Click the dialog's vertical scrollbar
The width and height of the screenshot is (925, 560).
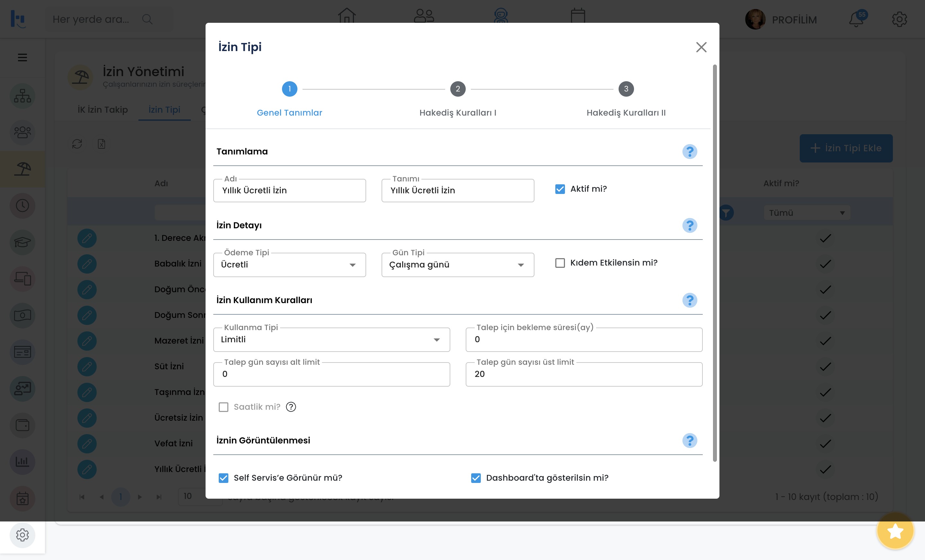coord(714,263)
